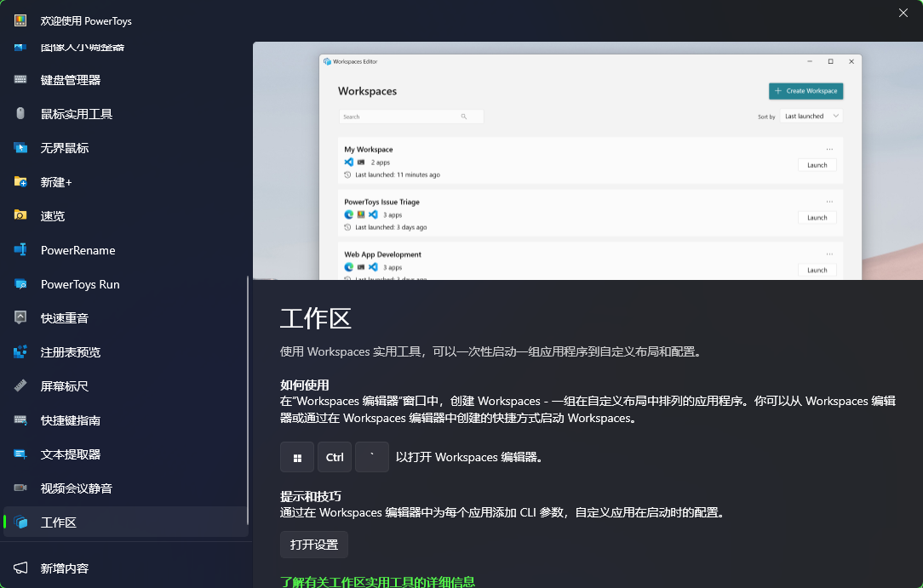Open the PowerRename page
923x588 pixels.
click(x=126, y=250)
